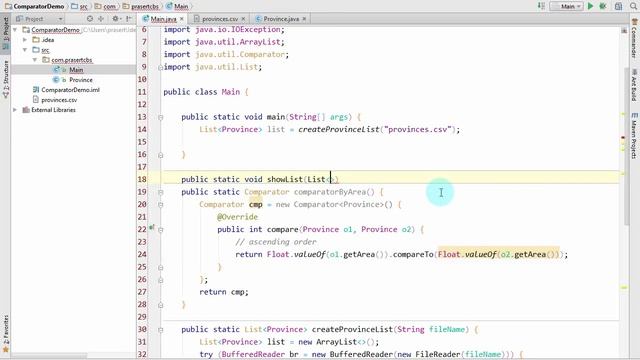640x360 pixels.
Task: Fold the import block at line 9
Action: tap(160, 68)
